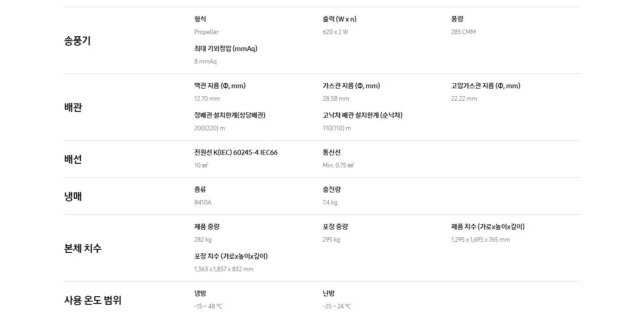Select the 28.58 mm gas pipe diameter
Image resolution: width=644 pixels, height=320 pixels.
336,98
